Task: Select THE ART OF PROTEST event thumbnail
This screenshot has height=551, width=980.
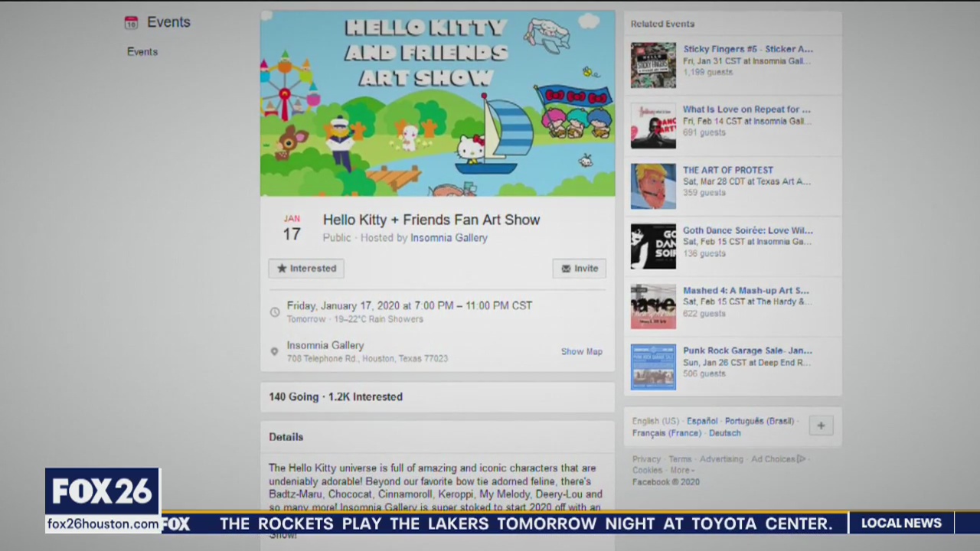Action: 653,186
